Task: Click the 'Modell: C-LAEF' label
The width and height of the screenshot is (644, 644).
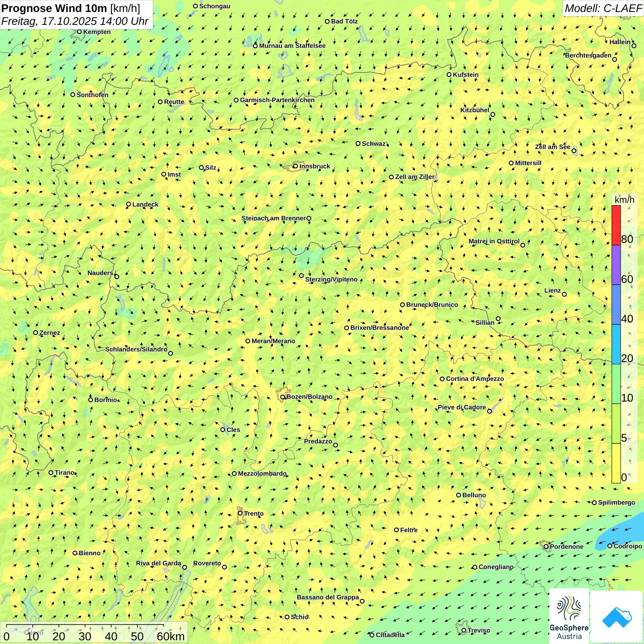Action: coord(603,8)
